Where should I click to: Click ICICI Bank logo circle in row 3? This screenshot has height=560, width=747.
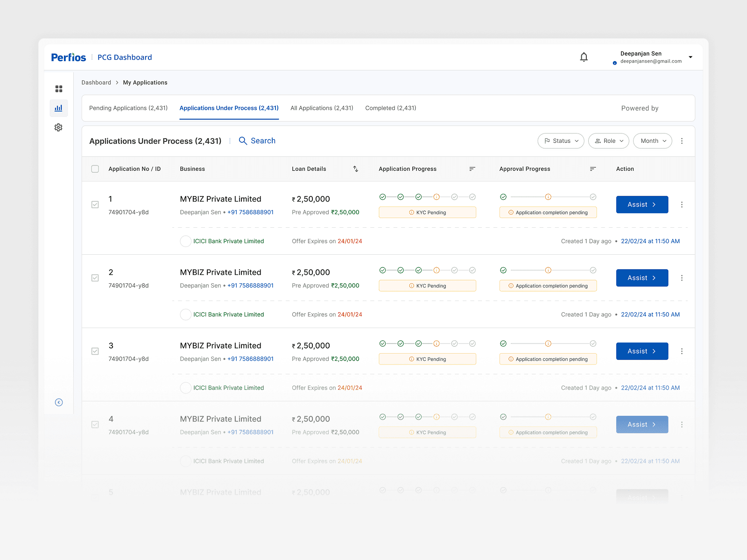[x=186, y=388]
